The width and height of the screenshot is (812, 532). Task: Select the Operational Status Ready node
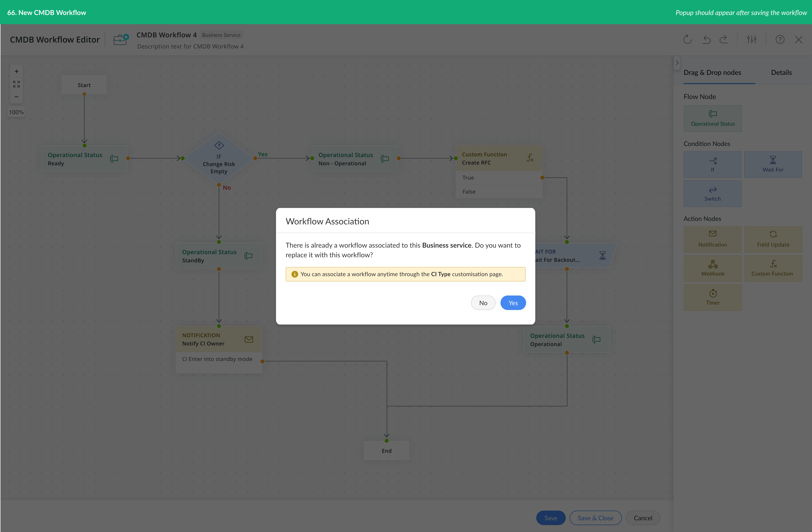[x=85, y=159]
